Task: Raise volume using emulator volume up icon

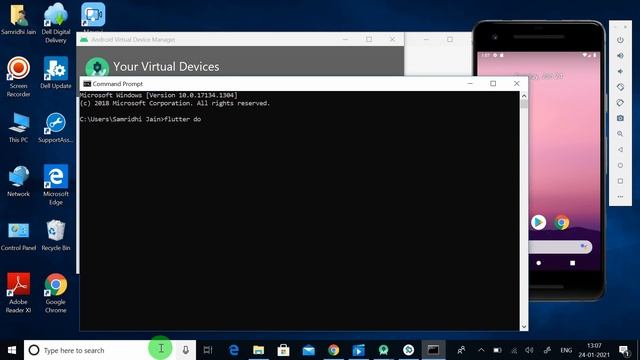Action: click(620, 56)
